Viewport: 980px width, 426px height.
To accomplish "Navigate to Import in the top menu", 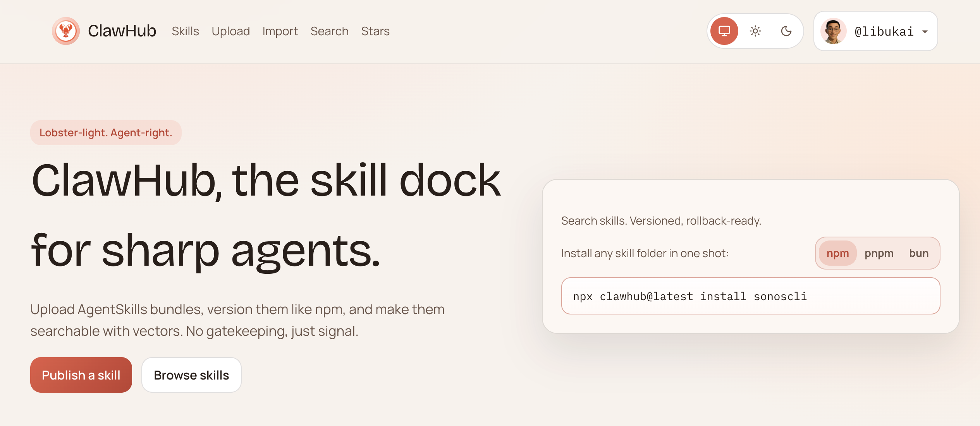I will click(280, 31).
